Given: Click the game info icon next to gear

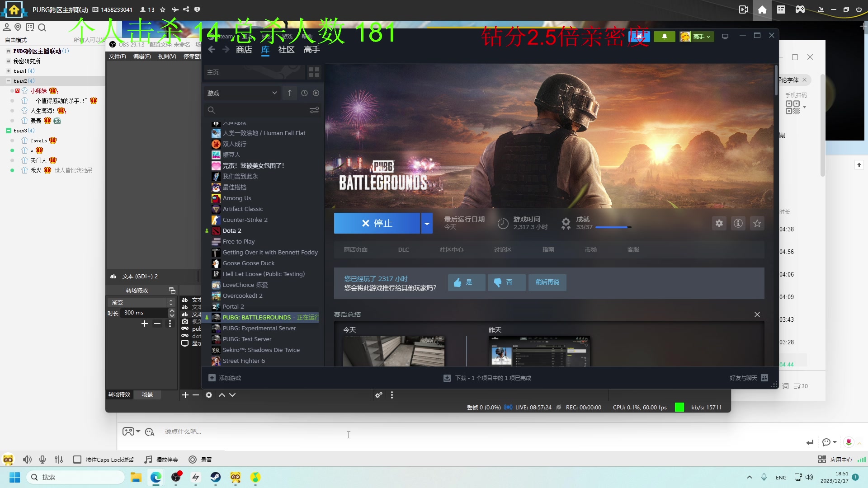Looking at the screenshot, I should [738, 223].
